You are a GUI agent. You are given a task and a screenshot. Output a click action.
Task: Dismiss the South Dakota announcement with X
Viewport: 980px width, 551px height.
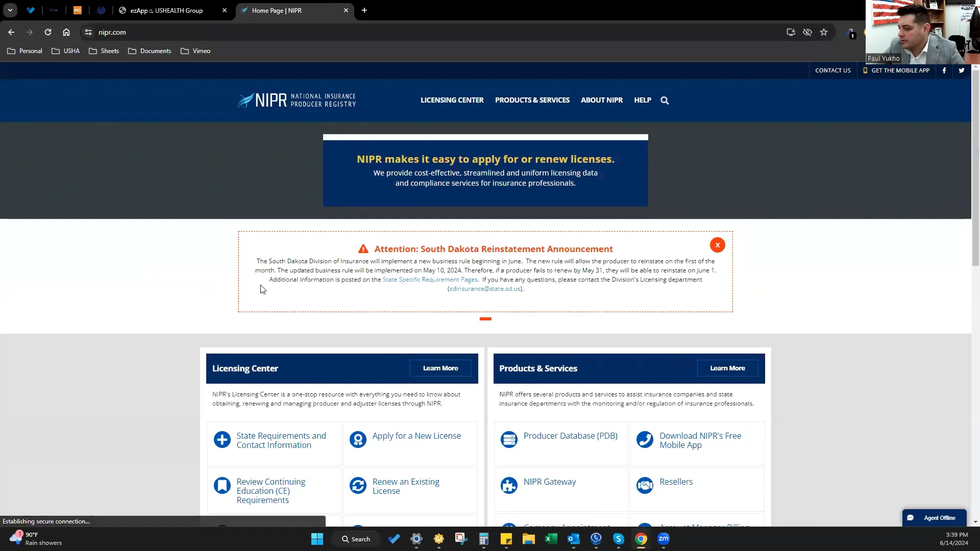tap(718, 245)
